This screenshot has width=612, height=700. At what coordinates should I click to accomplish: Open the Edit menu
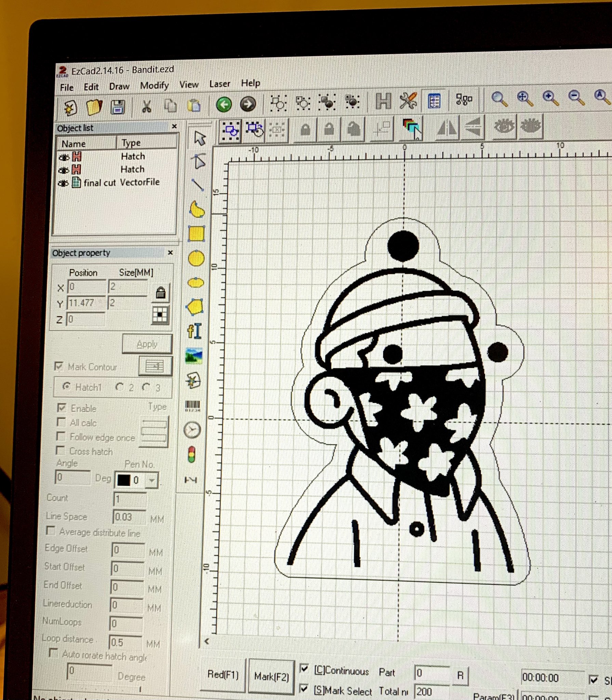click(91, 87)
